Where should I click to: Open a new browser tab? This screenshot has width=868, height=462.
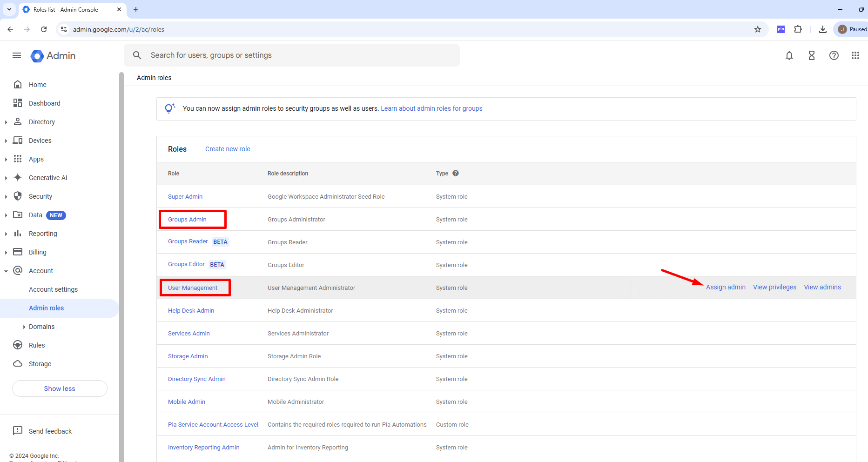136,9
